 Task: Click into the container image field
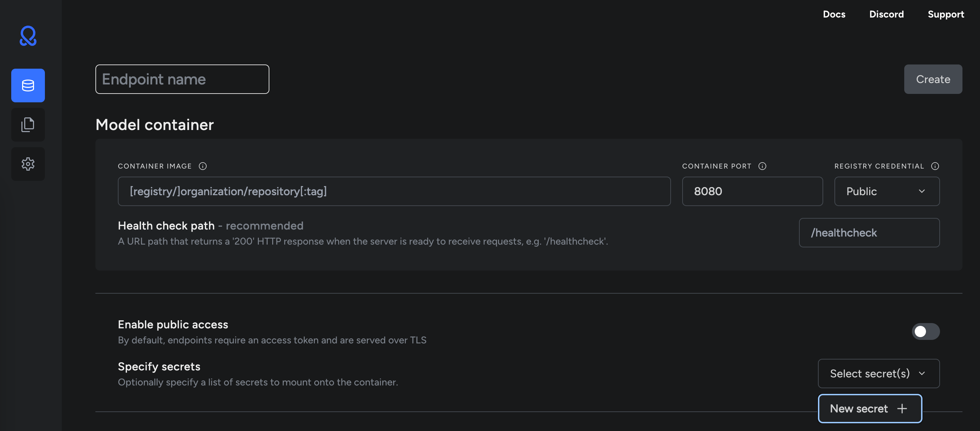[394, 191]
